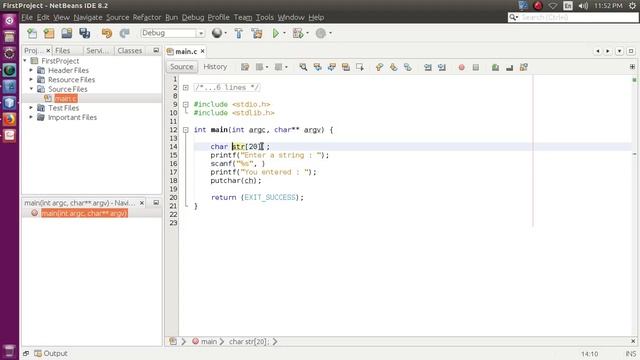640x360 pixels.
Task: Click the New Project toolbar icon
Action: coord(49,33)
